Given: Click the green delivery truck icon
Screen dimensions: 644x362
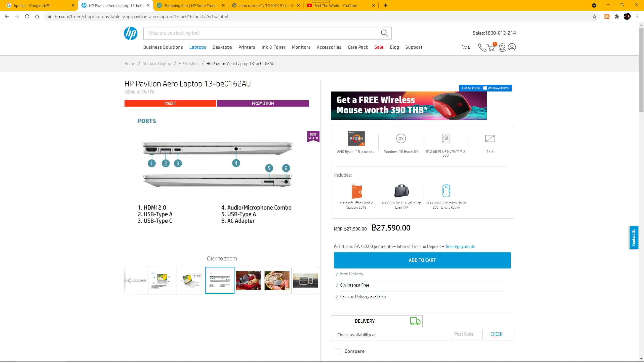Looking at the screenshot, I should click(x=415, y=321).
